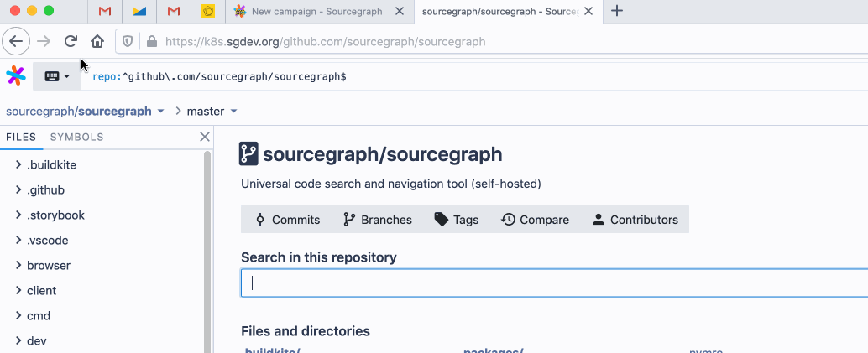Select the .storybook folder name
This screenshot has width=868, height=353.
tap(56, 215)
